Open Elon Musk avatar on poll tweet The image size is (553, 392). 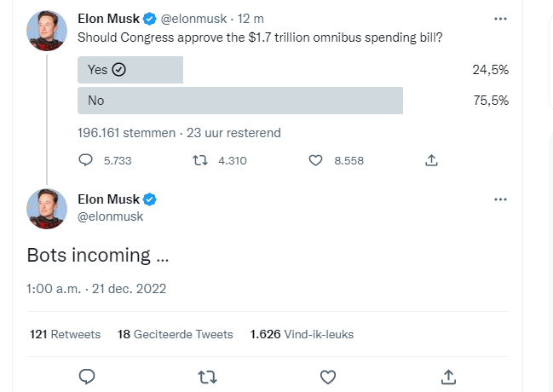47,31
